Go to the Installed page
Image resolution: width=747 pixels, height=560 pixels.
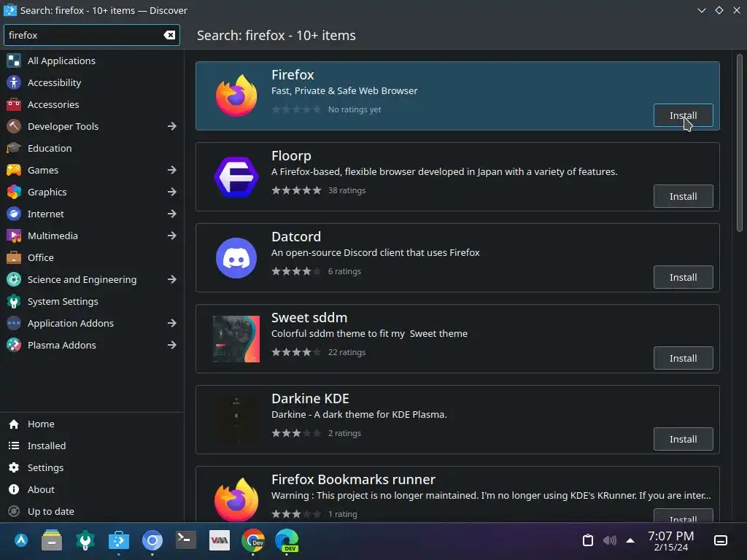tap(92, 446)
